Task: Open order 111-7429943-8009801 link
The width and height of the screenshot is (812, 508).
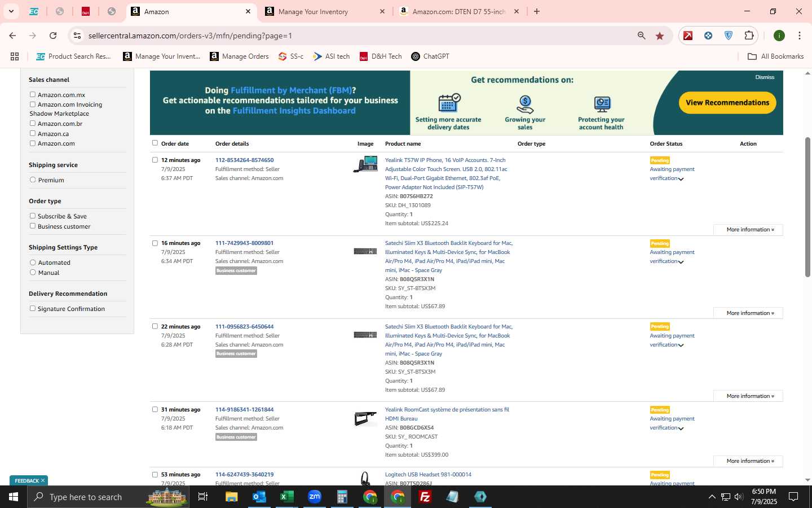Action: tap(244, 243)
